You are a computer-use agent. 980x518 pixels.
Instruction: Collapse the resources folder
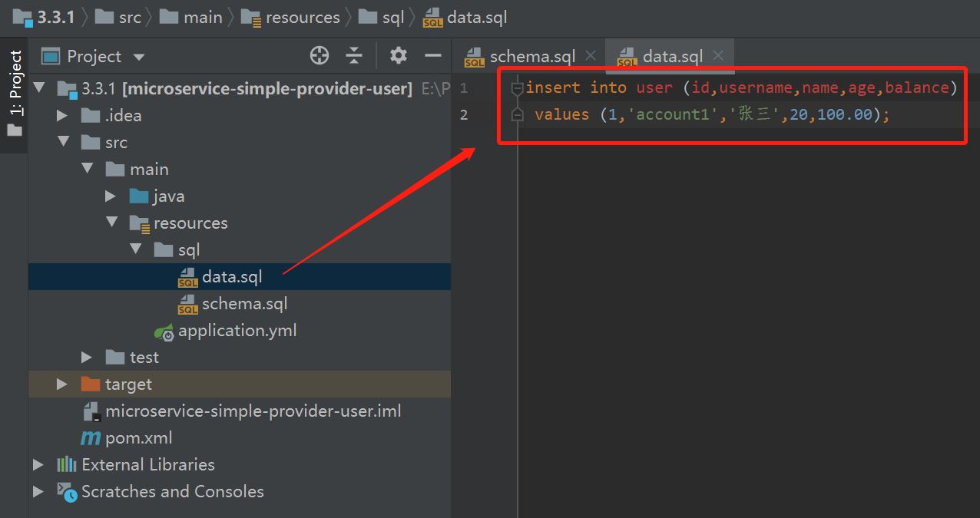[112, 223]
